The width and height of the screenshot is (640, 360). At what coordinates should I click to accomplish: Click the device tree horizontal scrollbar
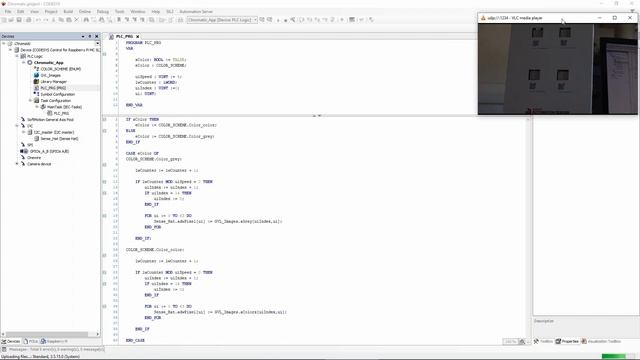tap(50, 334)
